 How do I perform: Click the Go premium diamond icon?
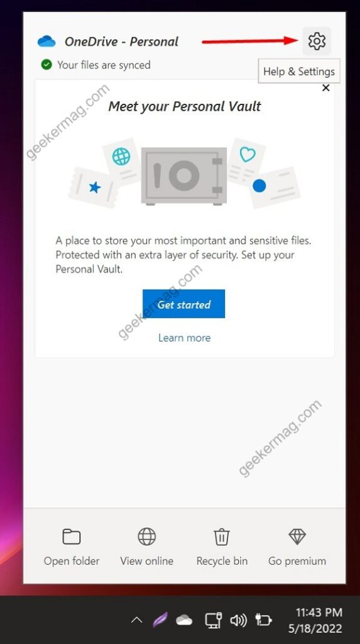point(297,536)
